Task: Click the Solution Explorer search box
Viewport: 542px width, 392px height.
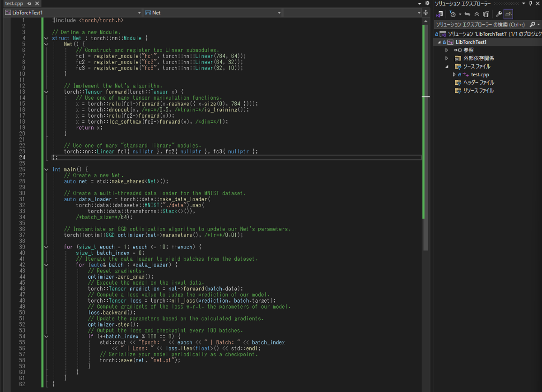Action: tap(481, 24)
